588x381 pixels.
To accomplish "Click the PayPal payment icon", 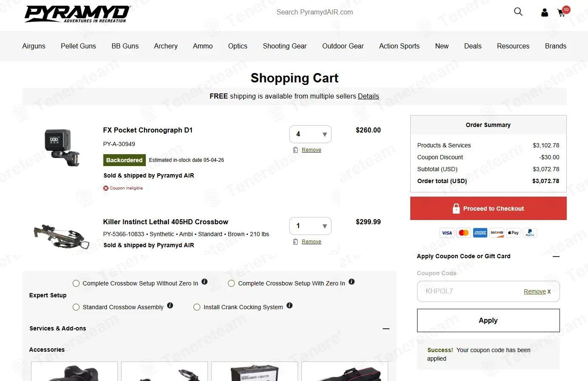I will [530, 233].
